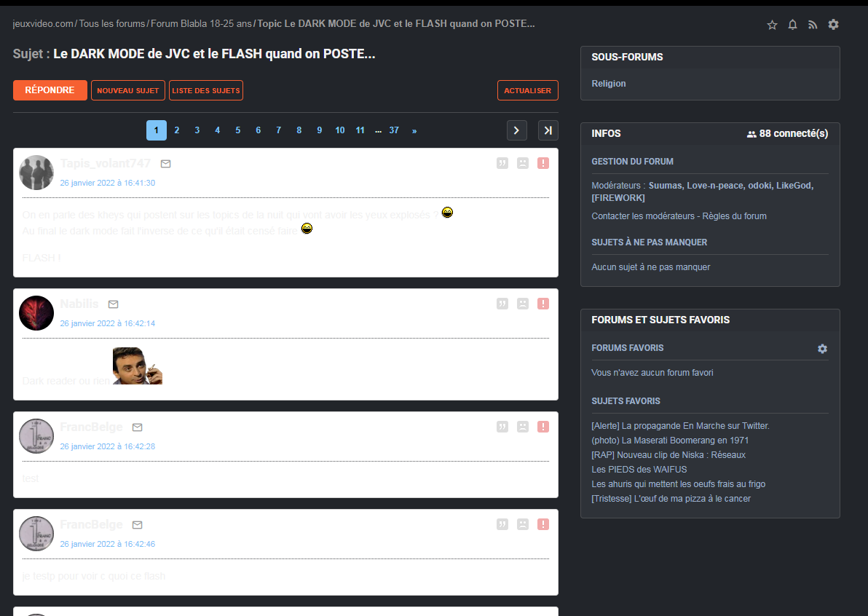Open LISTE DES SUJETS
Image resolution: width=868 pixels, height=616 pixels.
206,90
